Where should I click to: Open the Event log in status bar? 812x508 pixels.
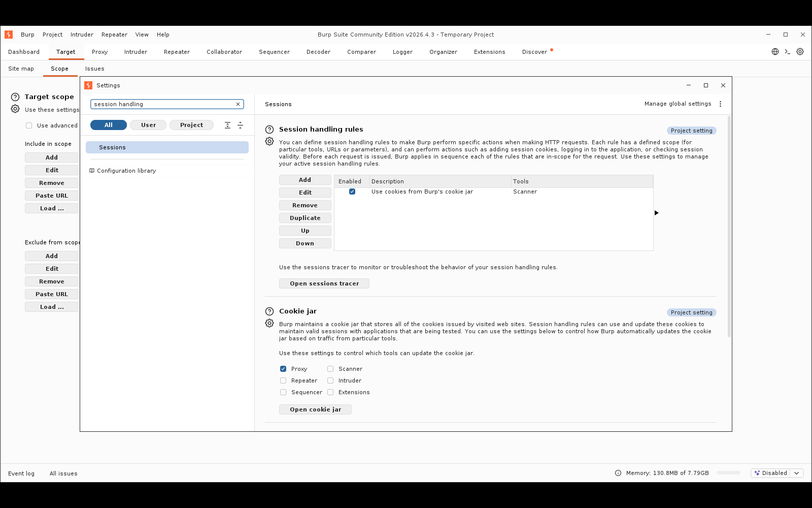[21, 473]
